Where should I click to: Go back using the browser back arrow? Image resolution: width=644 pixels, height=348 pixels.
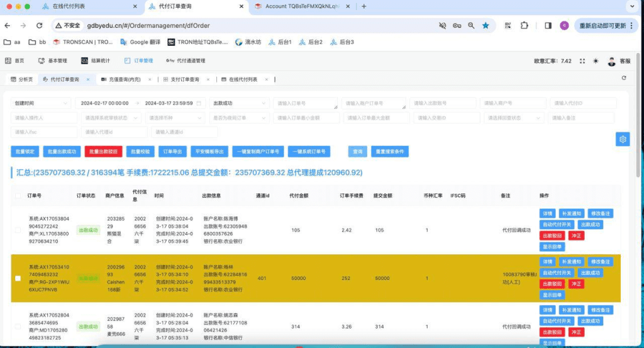8,25
